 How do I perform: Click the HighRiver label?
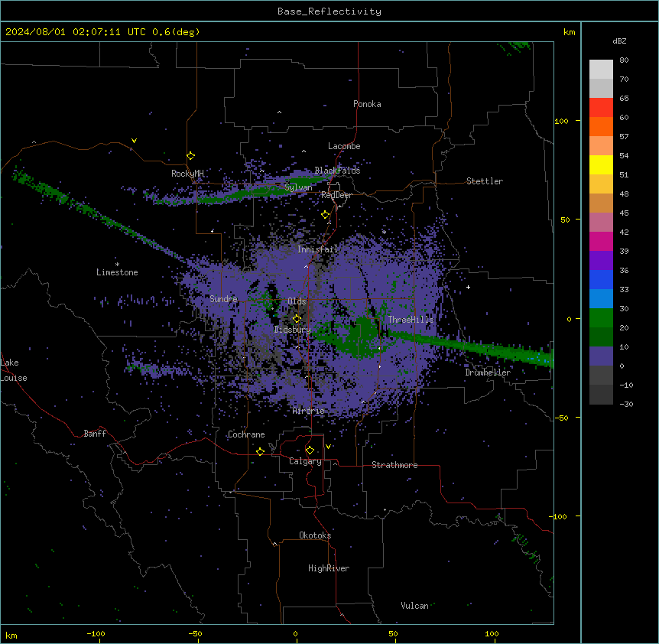329,568
